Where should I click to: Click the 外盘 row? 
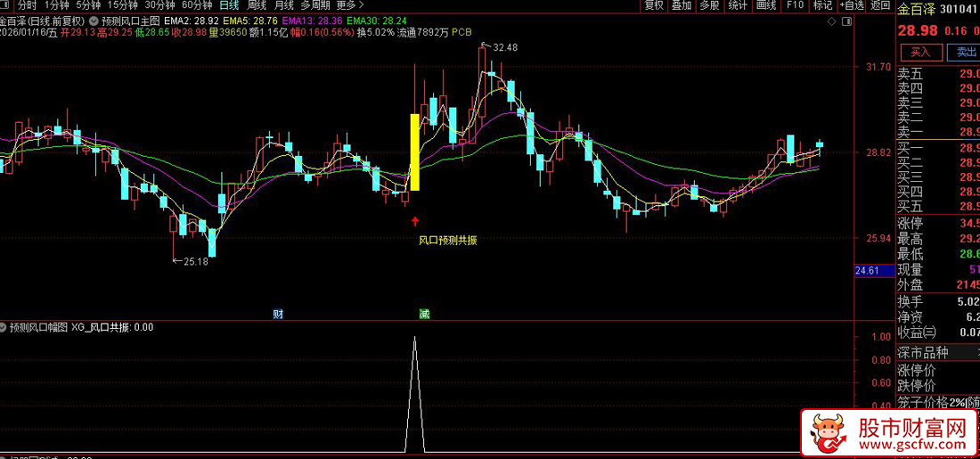click(x=937, y=285)
